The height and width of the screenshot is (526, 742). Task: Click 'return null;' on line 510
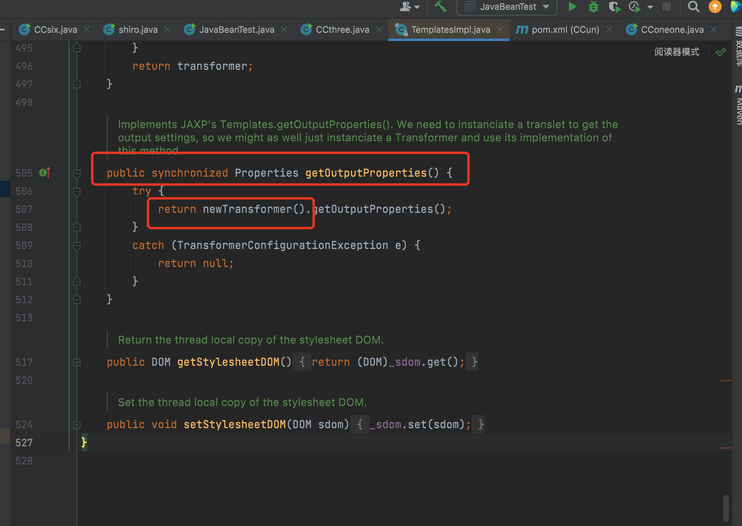click(196, 263)
